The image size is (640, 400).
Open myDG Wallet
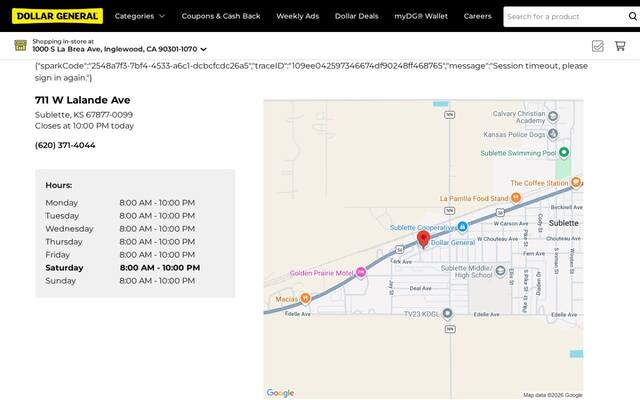(x=421, y=16)
